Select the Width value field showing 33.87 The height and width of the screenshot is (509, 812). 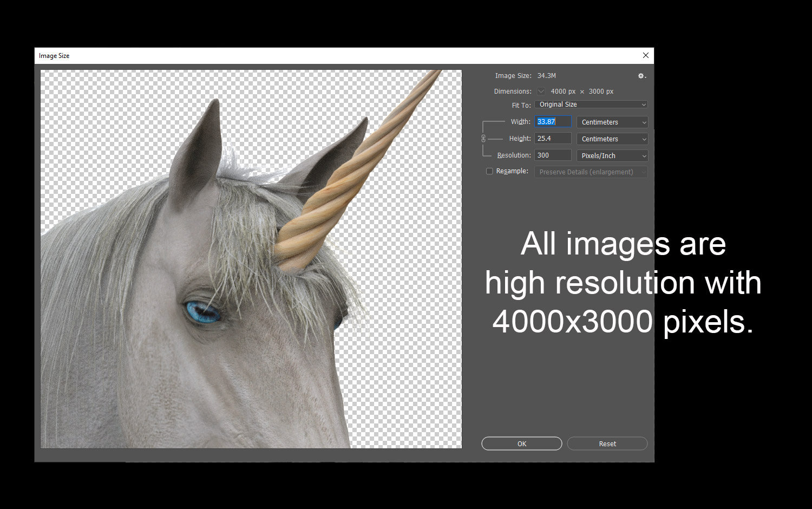(552, 121)
